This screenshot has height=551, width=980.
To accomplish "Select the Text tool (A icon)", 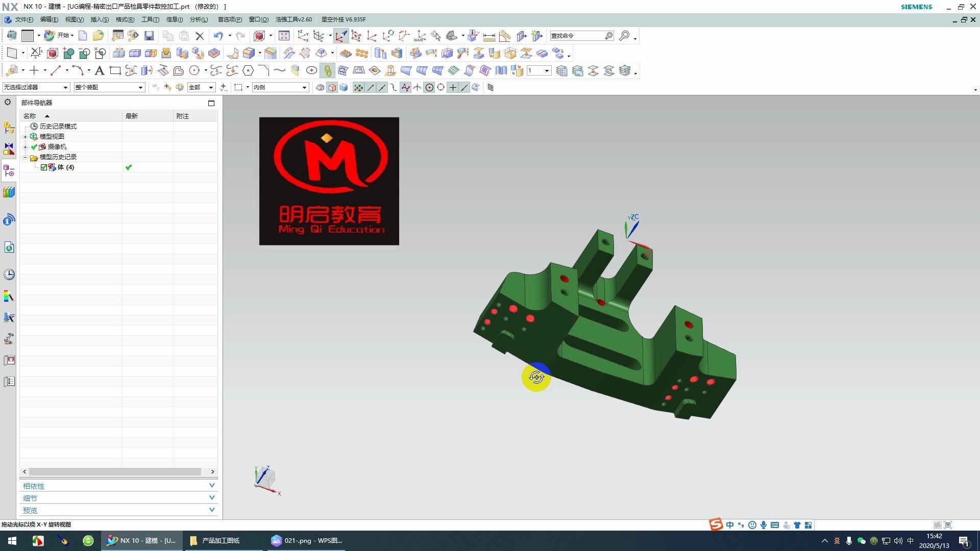I will pyautogui.click(x=100, y=70).
